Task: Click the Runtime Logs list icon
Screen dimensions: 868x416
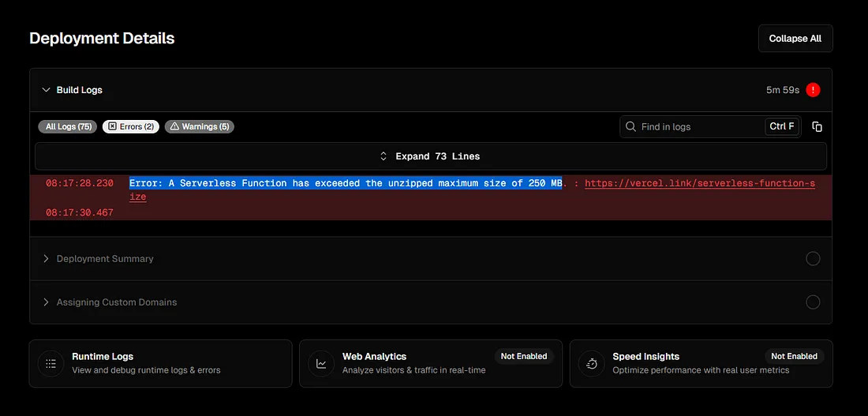Action: pos(51,363)
